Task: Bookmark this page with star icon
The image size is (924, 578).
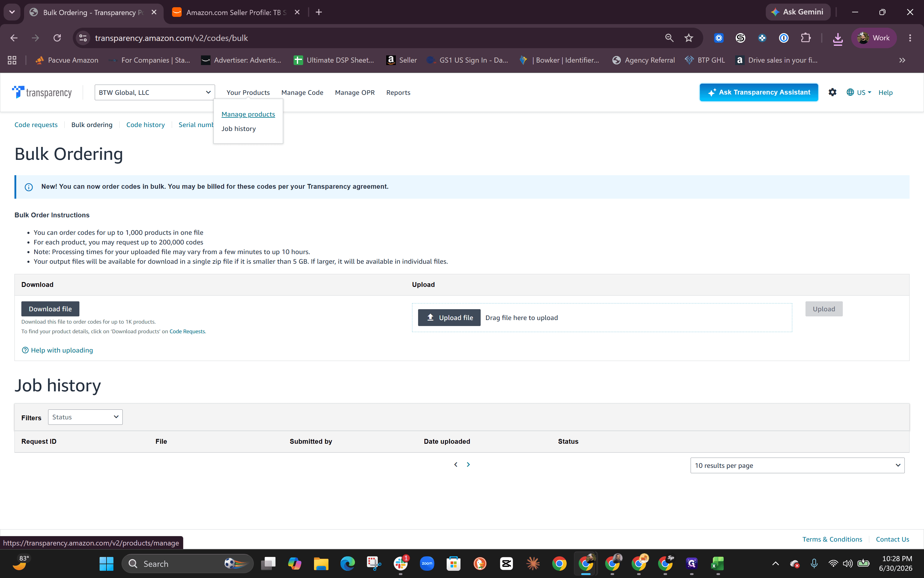Action: tap(688, 38)
